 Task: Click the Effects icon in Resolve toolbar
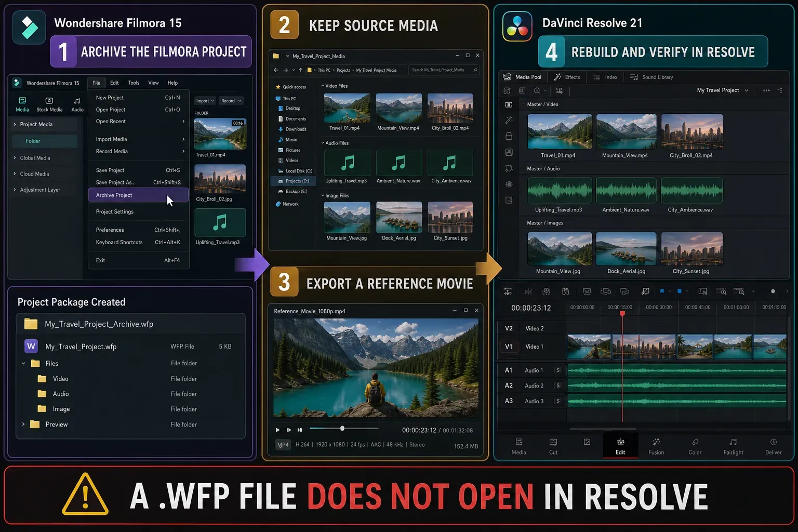click(x=557, y=77)
